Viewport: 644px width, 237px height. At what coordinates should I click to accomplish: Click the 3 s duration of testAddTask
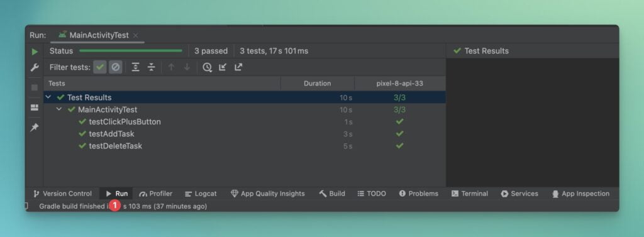(x=348, y=134)
